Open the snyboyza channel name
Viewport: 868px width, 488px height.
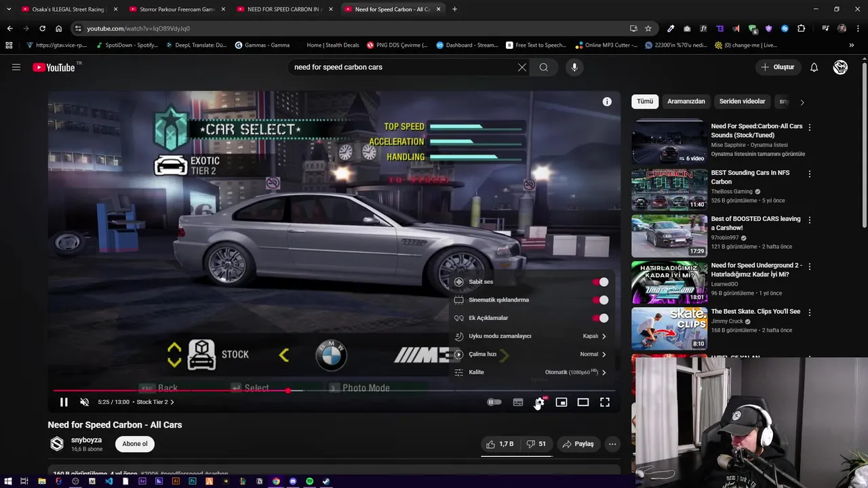(x=86, y=440)
